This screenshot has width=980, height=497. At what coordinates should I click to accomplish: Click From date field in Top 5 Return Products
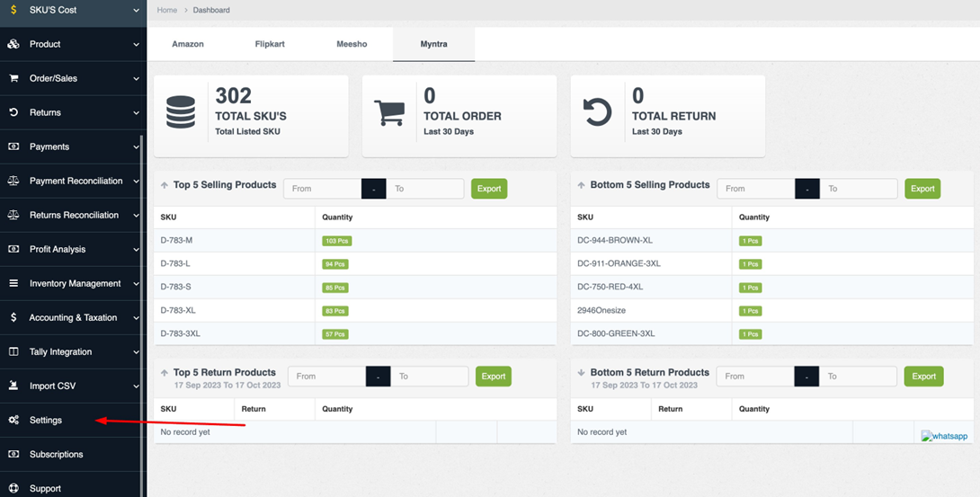click(x=327, y=376)
